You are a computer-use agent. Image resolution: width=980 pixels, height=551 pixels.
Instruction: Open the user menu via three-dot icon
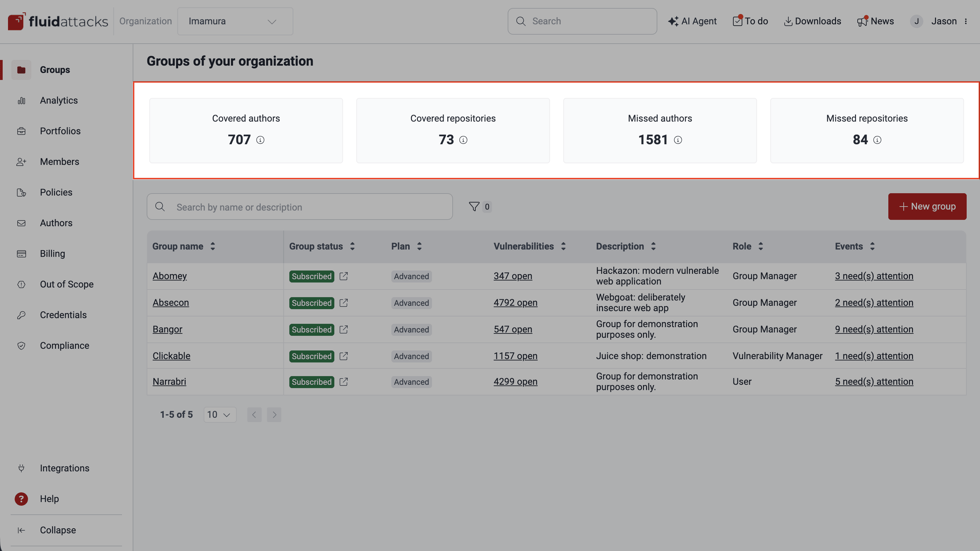click(967, 21)
